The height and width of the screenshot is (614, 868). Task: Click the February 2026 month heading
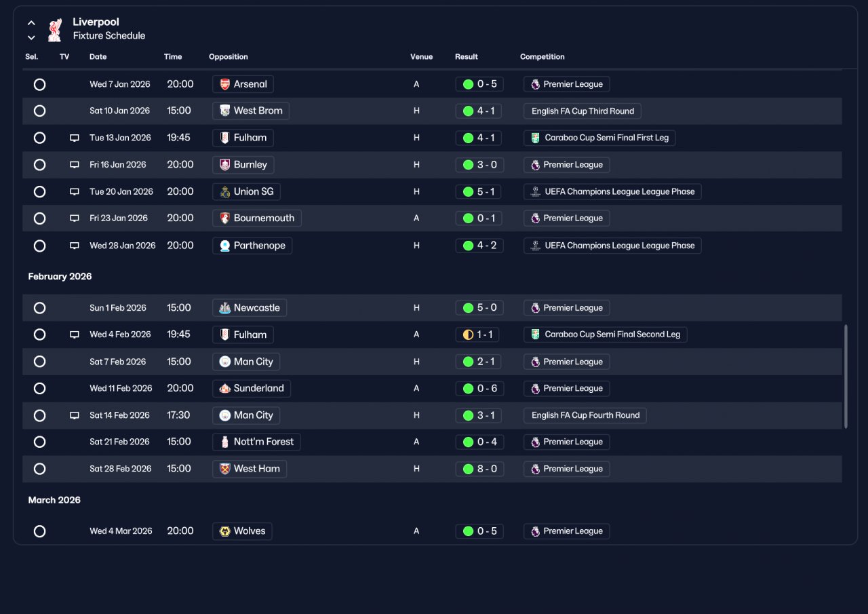click(x=60, y=277)
